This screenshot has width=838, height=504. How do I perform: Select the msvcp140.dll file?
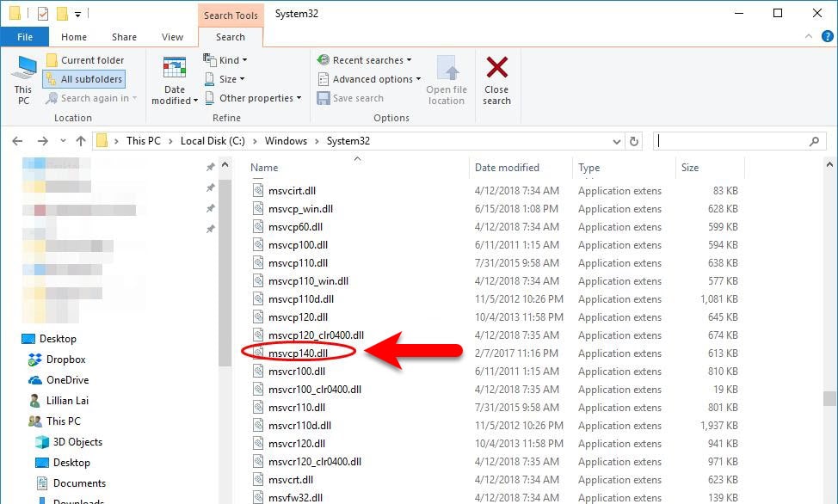point(298,353)
